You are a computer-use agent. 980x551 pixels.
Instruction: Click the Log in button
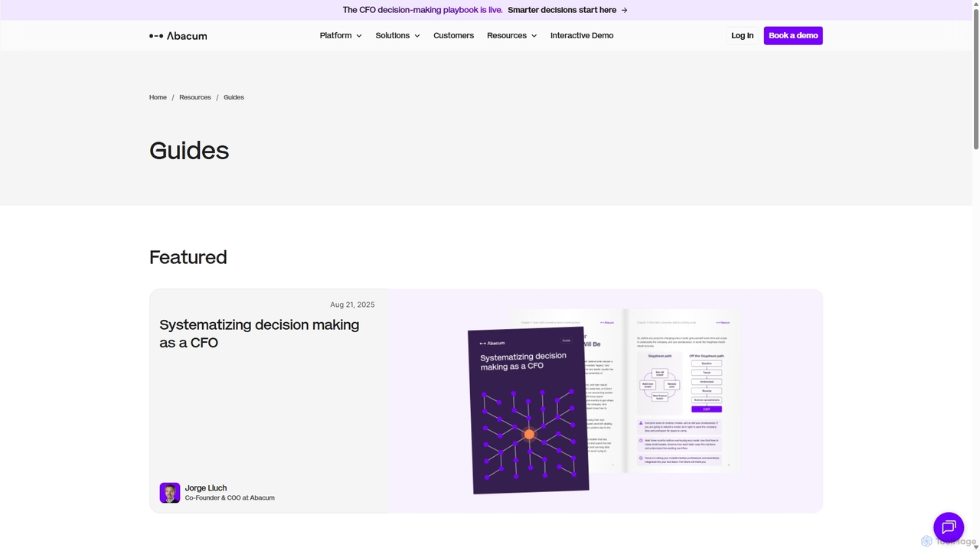click(742, 36)
